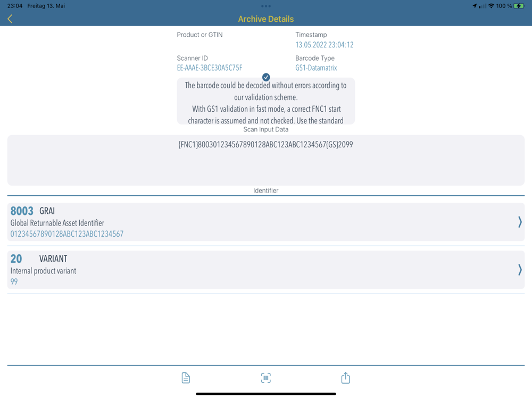Tap the Scanner ID label
Viewport: 532px width, 399px height.
click(x=193, y=58)
